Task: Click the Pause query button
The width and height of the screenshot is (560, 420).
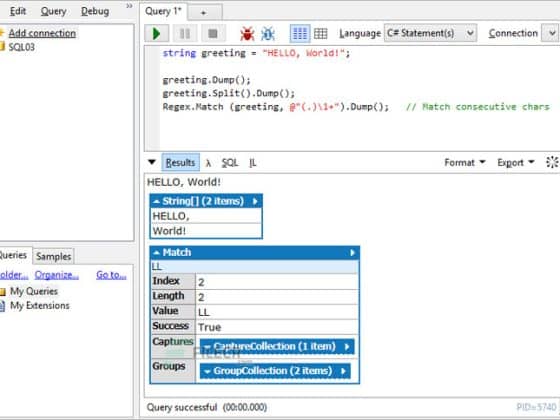Action: click(185, 34)
